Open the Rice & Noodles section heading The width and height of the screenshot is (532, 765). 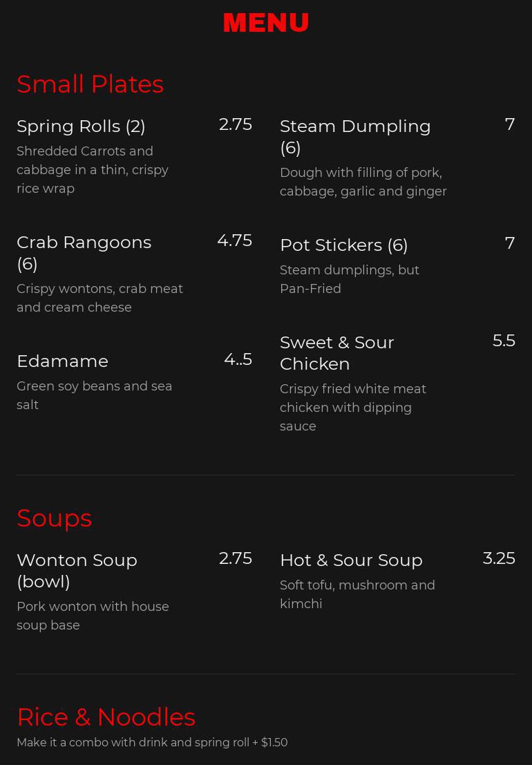(x=106, y=717)
